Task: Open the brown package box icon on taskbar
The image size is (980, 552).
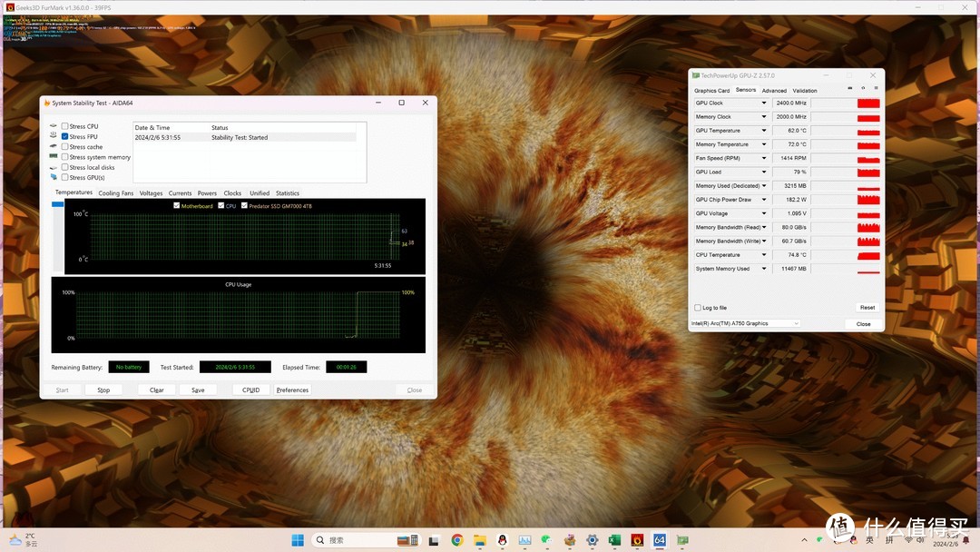Action: [x=569, y=540]
